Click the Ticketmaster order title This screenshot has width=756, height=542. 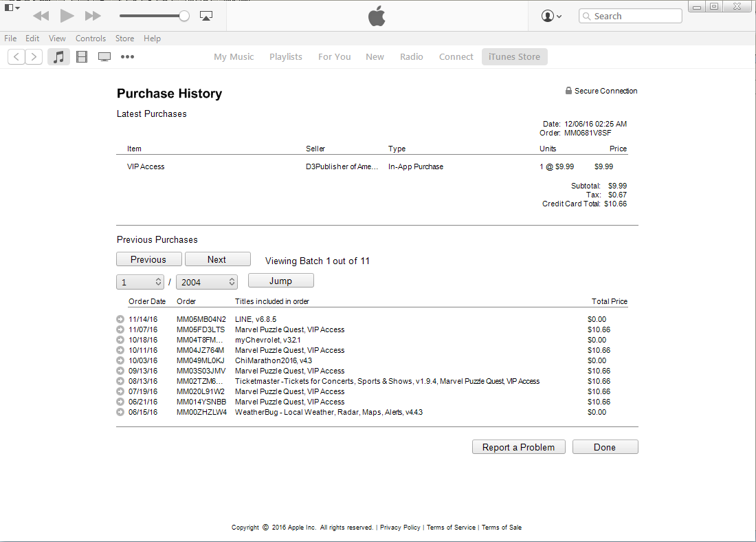tap(387, 381)
